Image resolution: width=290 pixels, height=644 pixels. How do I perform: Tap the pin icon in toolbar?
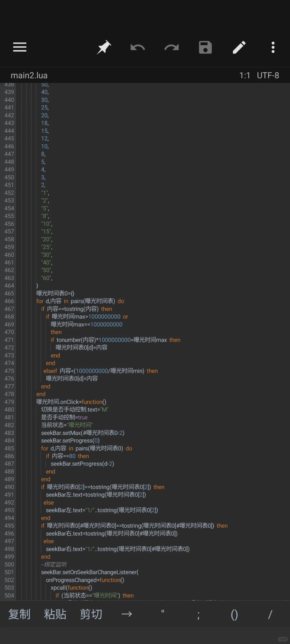coord(104,47)
